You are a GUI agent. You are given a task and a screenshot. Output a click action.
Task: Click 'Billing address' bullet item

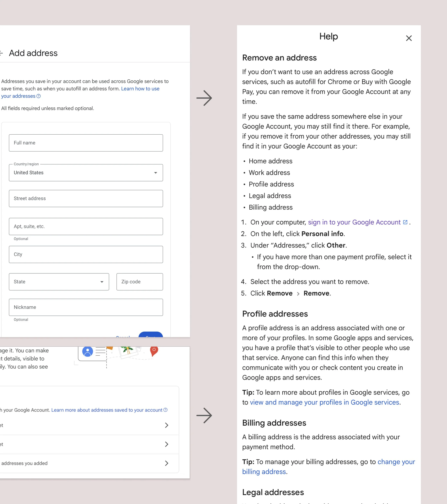pos(270,207)
